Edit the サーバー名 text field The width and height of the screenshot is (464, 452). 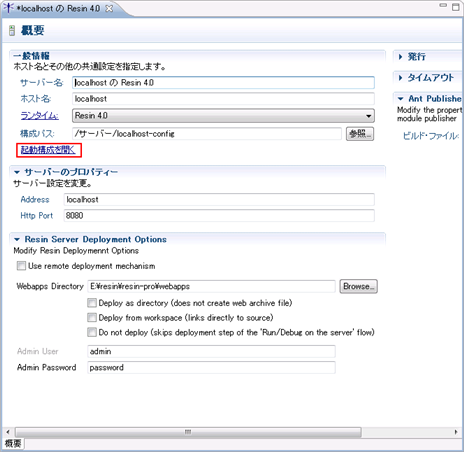tap(223, 83)
